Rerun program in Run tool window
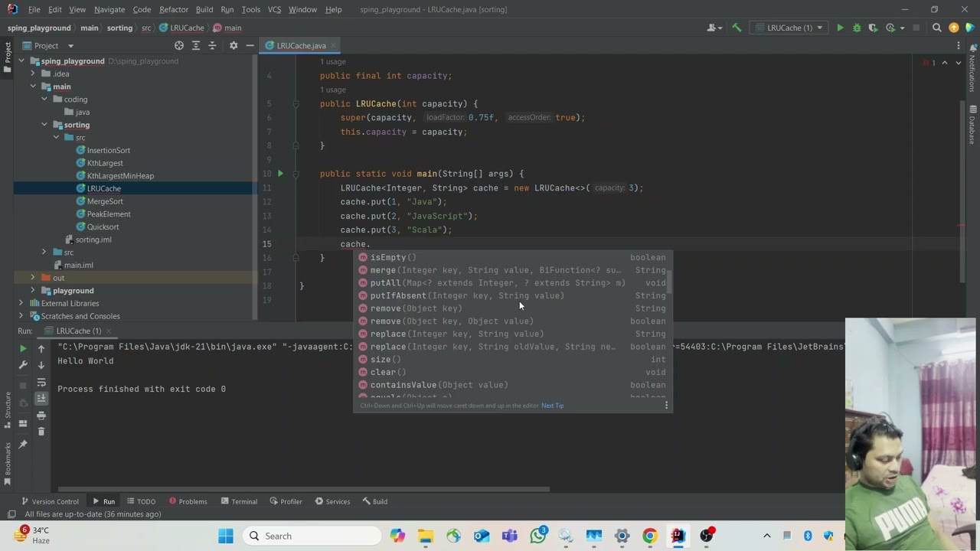Screen dimensions: 980x551 pos(23,348)
